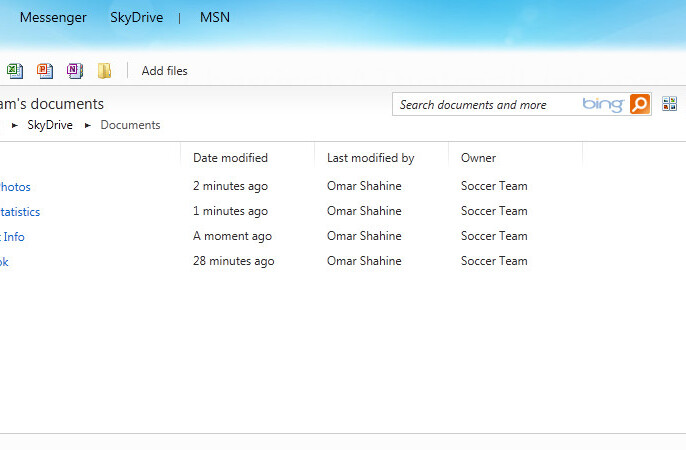Screen dimensions: 686x450
Task: Sort by Owner column header
Action: tap(478, 158)
